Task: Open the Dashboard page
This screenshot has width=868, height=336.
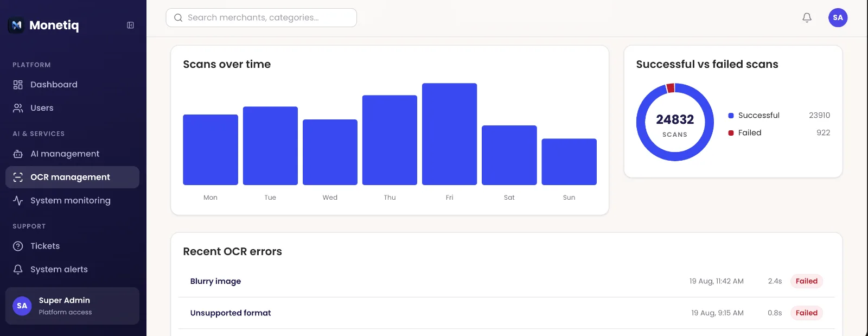Action: [72, 85]
